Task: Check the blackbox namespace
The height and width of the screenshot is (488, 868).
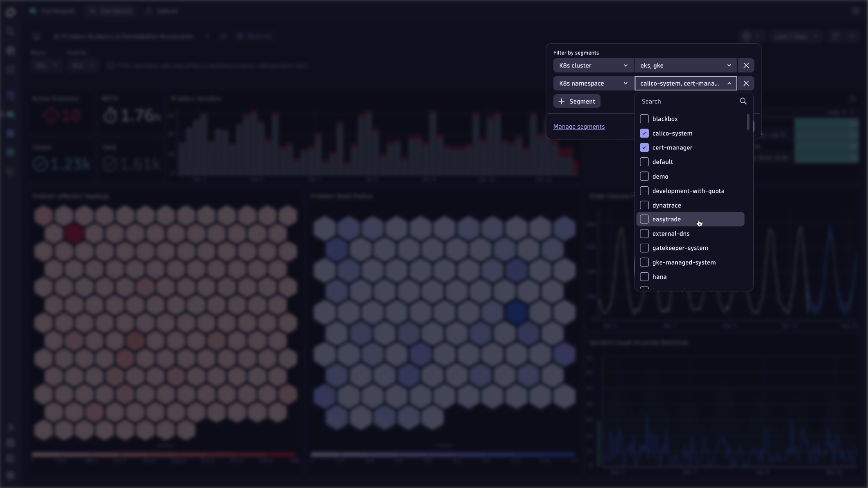Action: (x=644, y=119)
